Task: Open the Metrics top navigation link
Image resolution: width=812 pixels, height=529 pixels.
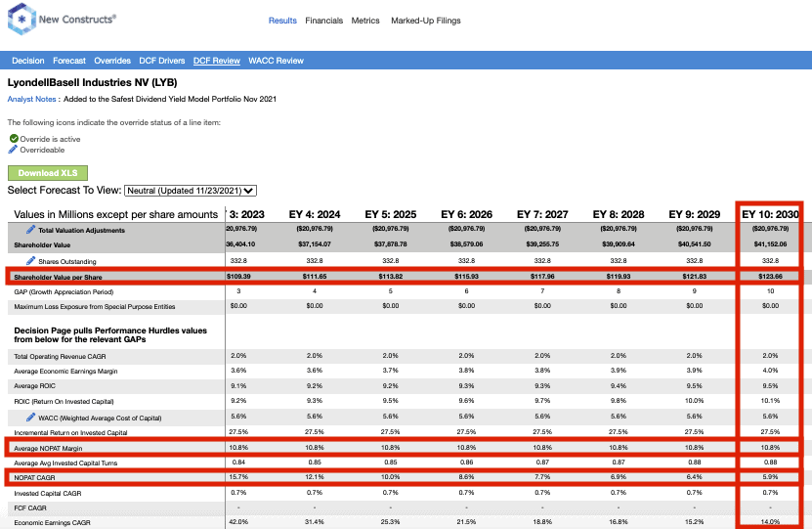Action: point(365,21)
